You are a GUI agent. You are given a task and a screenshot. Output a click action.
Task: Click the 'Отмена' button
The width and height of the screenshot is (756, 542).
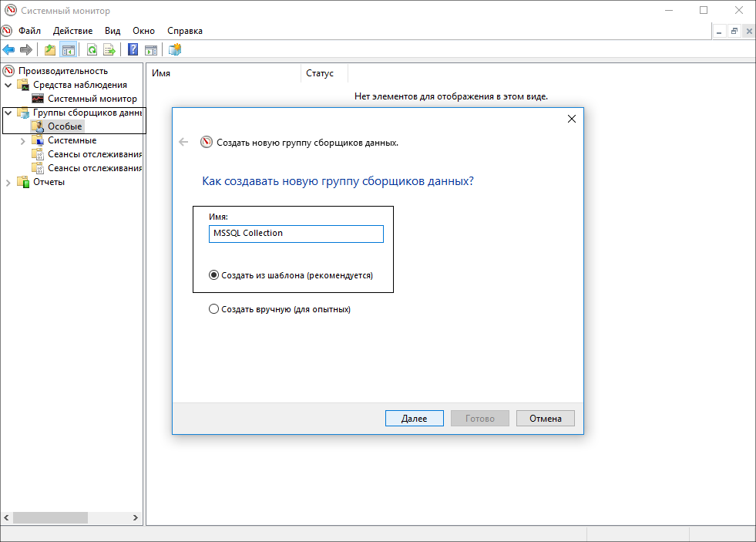click(x=545, y=419)
